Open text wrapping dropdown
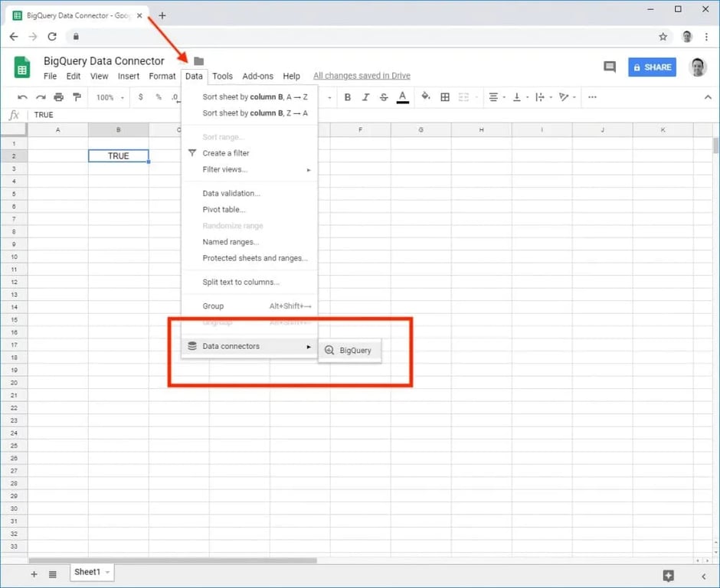This screenshot has height=588, width=720. 543,97
